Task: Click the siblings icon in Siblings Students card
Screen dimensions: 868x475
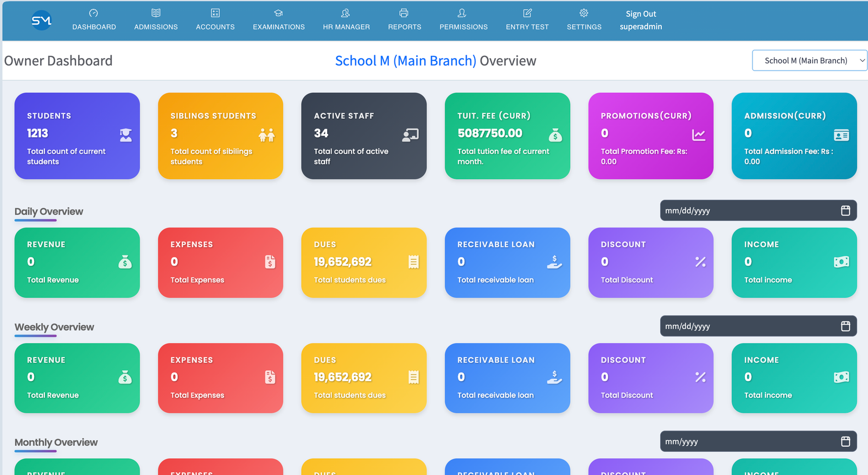Action: click(267, 135)
